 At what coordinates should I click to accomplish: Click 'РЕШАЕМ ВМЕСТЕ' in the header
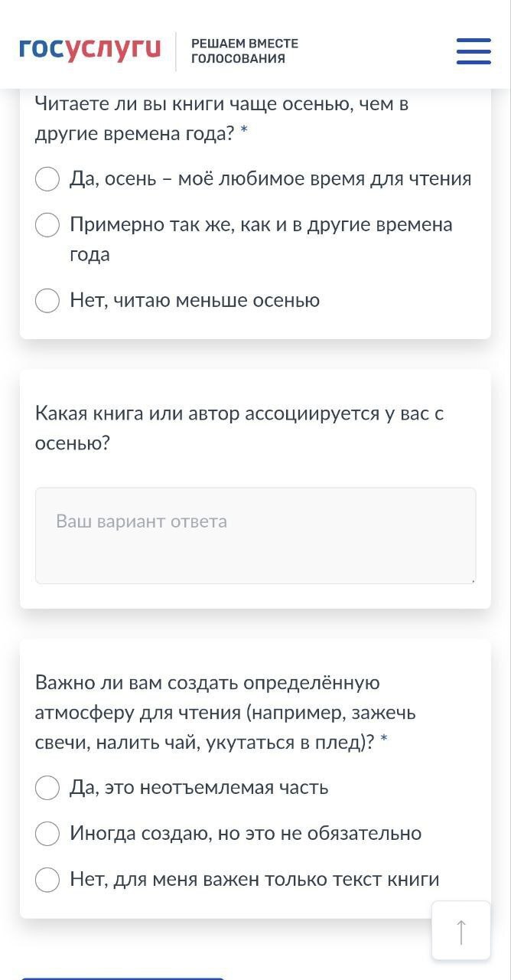(245, 44)
